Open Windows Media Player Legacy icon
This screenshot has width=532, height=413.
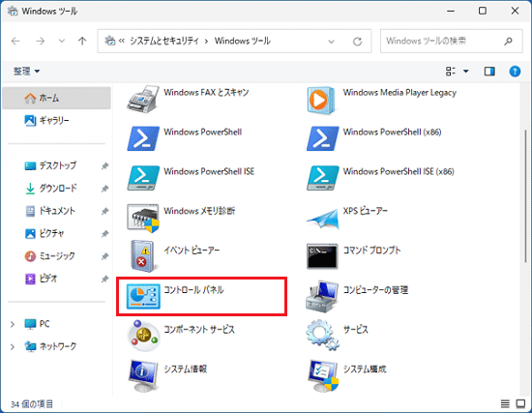[321, 101]
